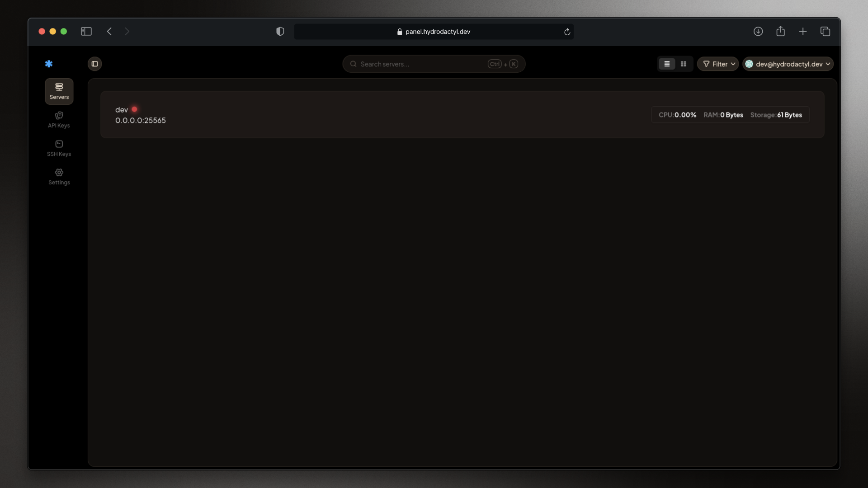Image resolution: width=868 pixels, height=488 pixels.
Task: Go to API Keys page
Action: 59,120
